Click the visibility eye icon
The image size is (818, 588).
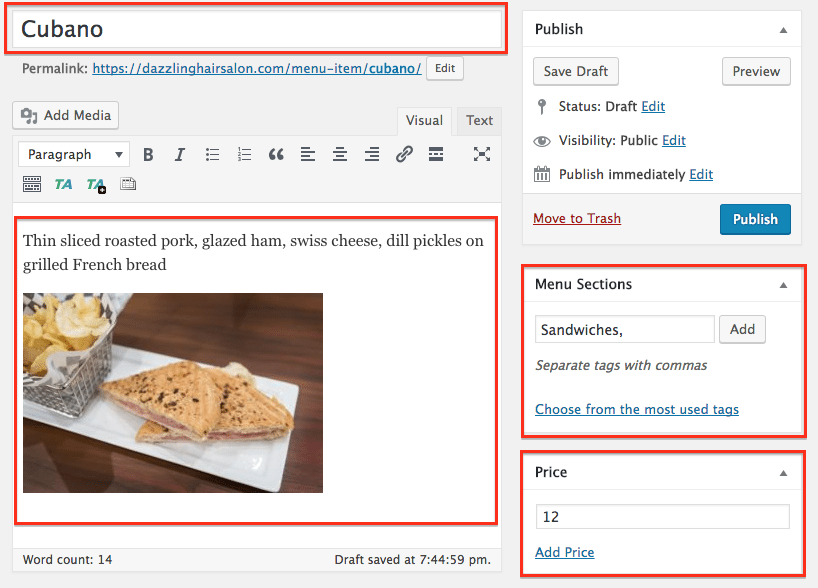pos(542,141)
